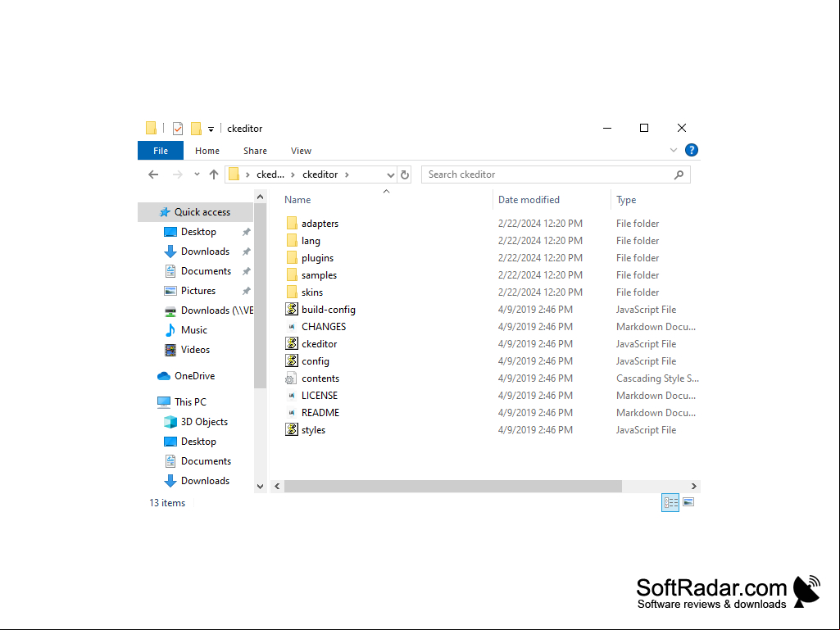The width and height of the screenshot is (840, 630).
Task: Go forward with the forward arrow
Action: [177, 174]
